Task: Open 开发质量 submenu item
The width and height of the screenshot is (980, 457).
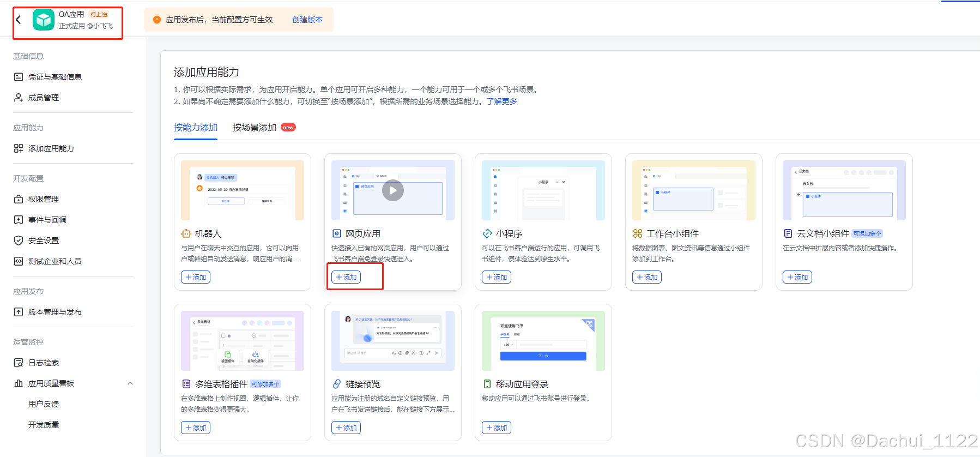Action: coord(44,425)
